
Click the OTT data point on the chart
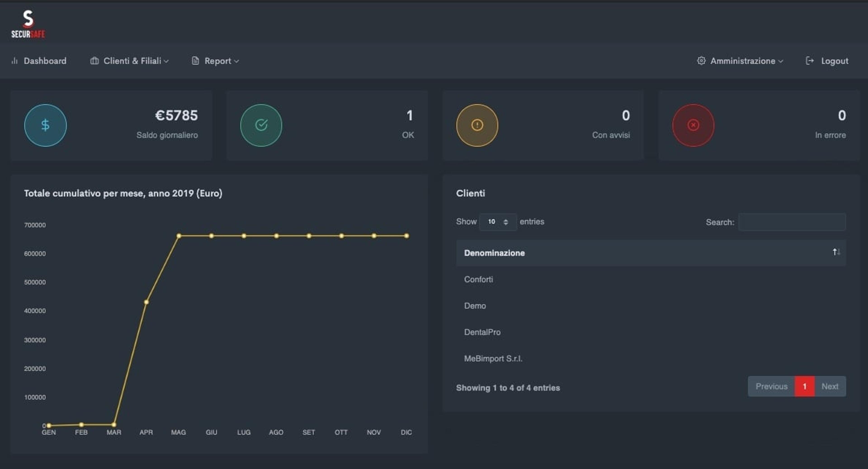tap(341, 236)
